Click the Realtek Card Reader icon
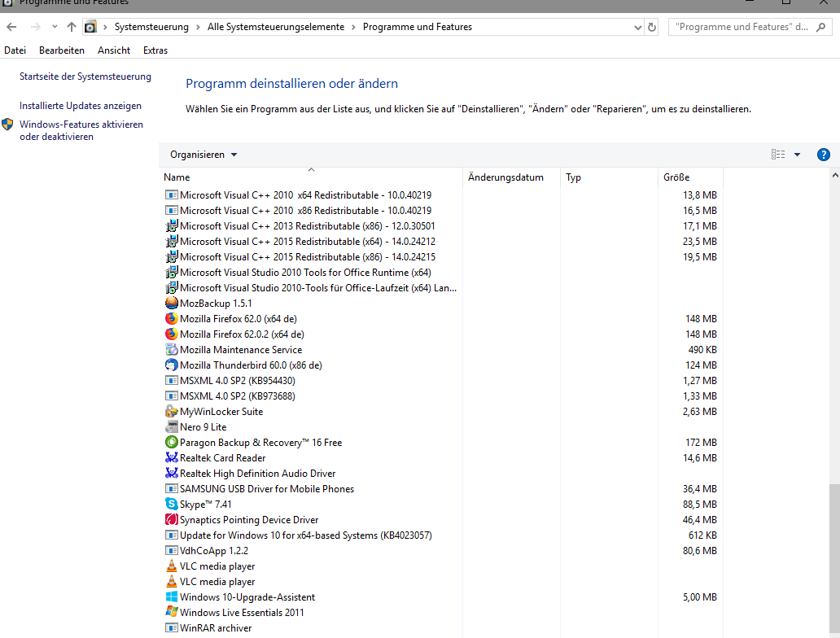This screenshot has width=840, height=638. click(172, 458)
